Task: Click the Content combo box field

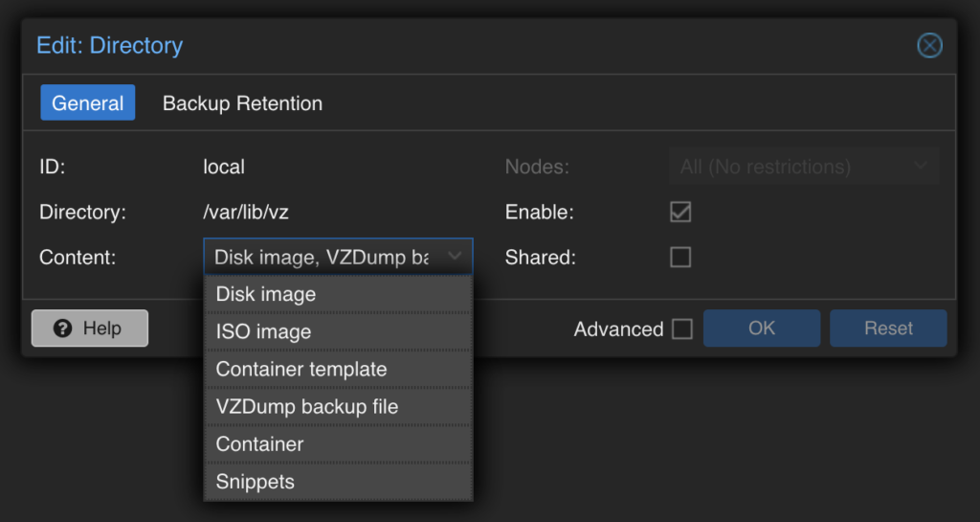Action: pos(338,257)
